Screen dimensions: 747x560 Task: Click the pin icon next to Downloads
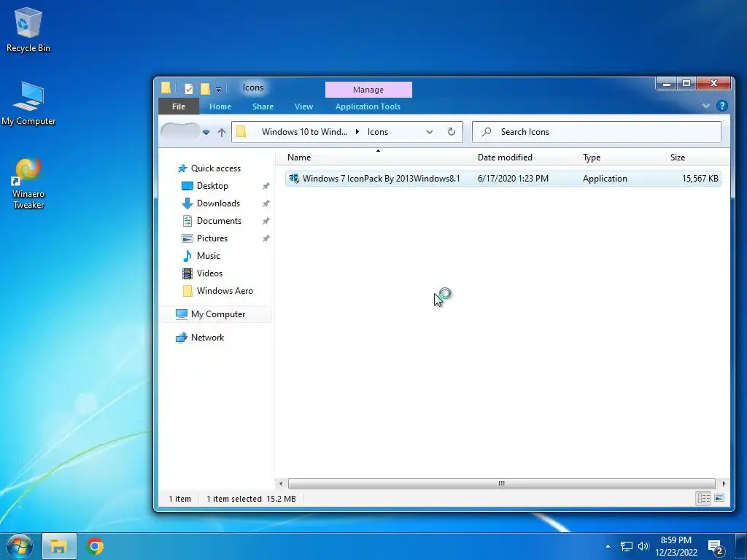point(266,204)
